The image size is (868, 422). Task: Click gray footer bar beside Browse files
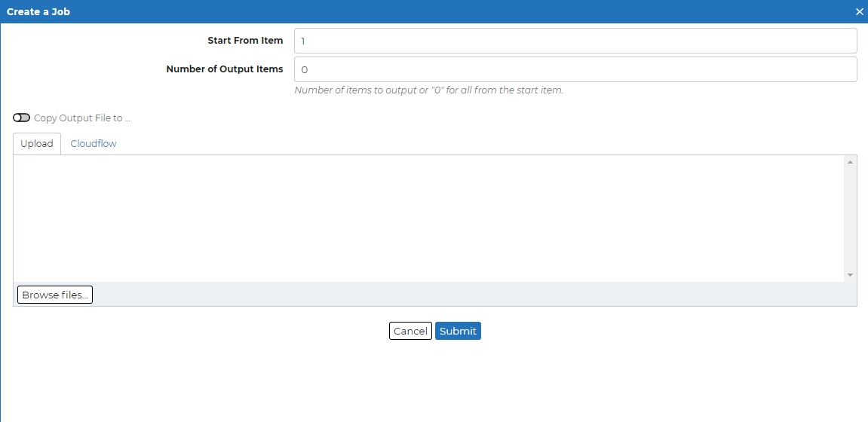[474, 294]
